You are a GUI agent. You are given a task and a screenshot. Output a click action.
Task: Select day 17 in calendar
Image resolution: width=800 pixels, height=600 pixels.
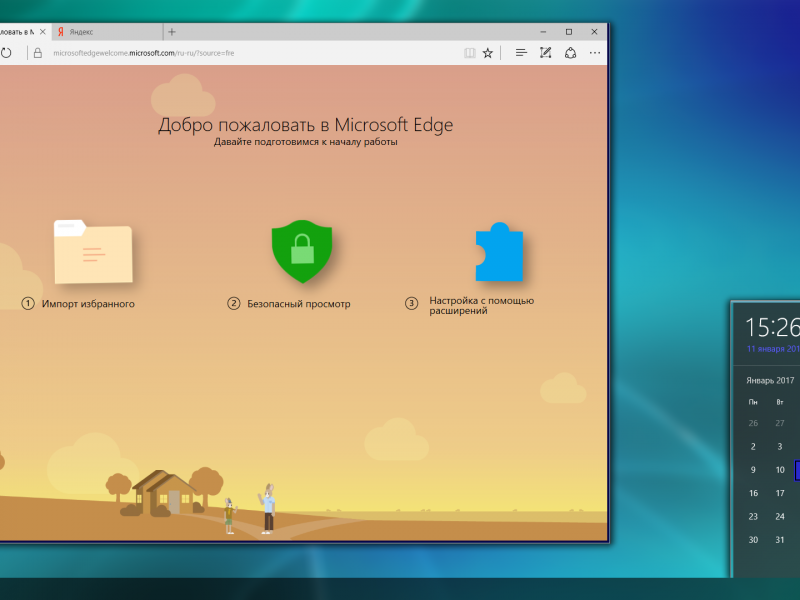tap(780, 493)
